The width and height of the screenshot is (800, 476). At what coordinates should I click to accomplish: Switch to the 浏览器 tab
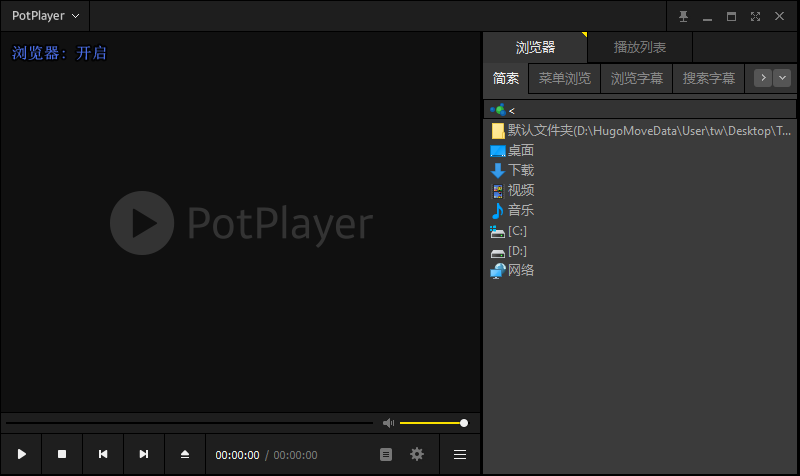(535, 47)
